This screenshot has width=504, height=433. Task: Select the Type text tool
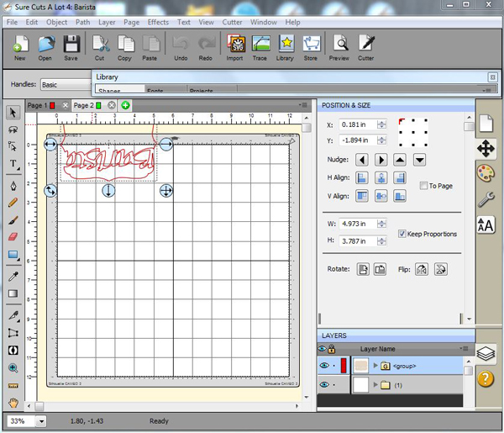pos(13,164)
